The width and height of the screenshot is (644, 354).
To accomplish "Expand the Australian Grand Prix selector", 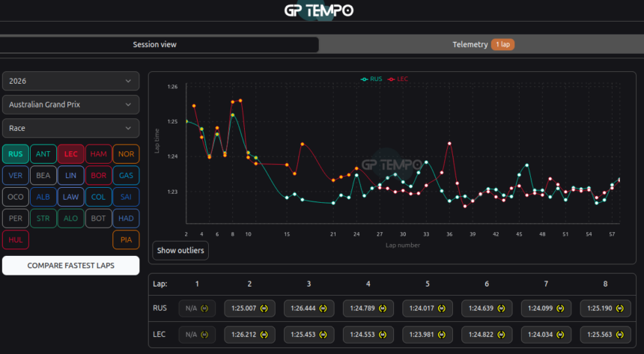I will point(70,105).
